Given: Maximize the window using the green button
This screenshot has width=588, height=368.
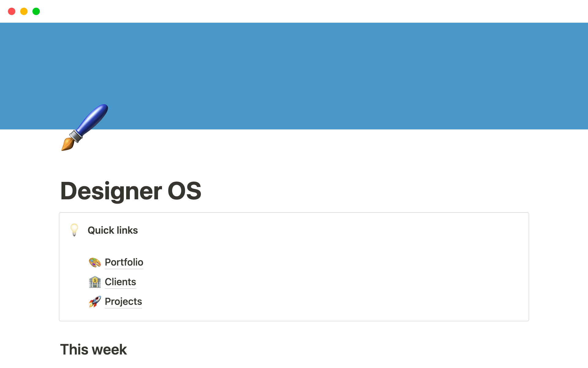Looking at the screenshot, I should 36,11.
